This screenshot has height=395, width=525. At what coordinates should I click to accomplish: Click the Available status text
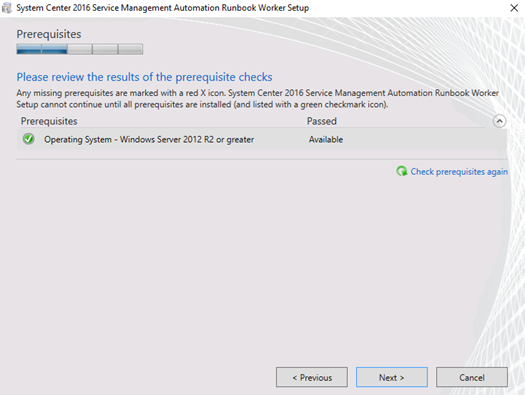coord(326,140)
